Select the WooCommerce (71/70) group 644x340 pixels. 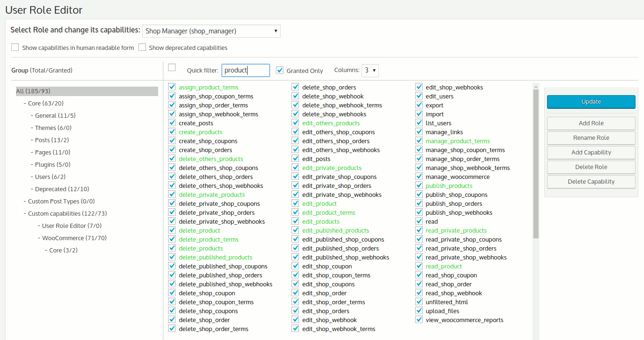[74, 238]
